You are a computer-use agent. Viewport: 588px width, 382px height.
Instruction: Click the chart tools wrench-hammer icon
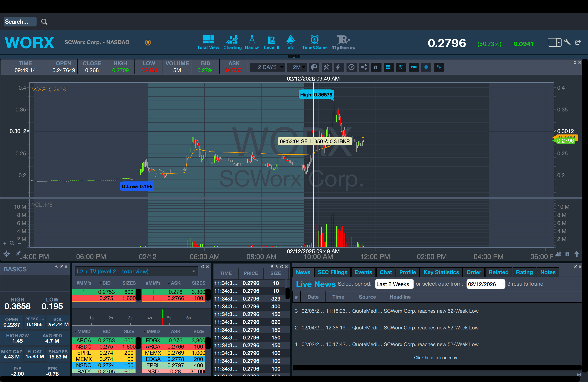tap(326, 67)
